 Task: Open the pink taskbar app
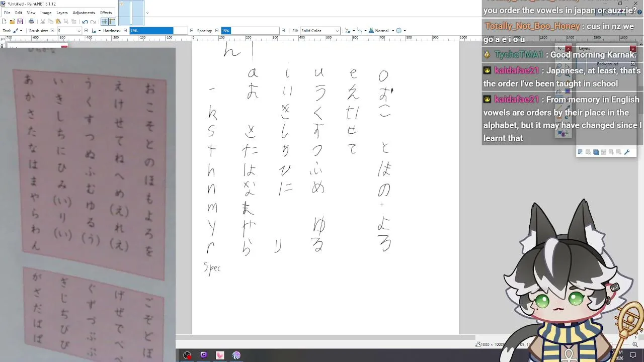pyautogui.click(x=220, y=355)
